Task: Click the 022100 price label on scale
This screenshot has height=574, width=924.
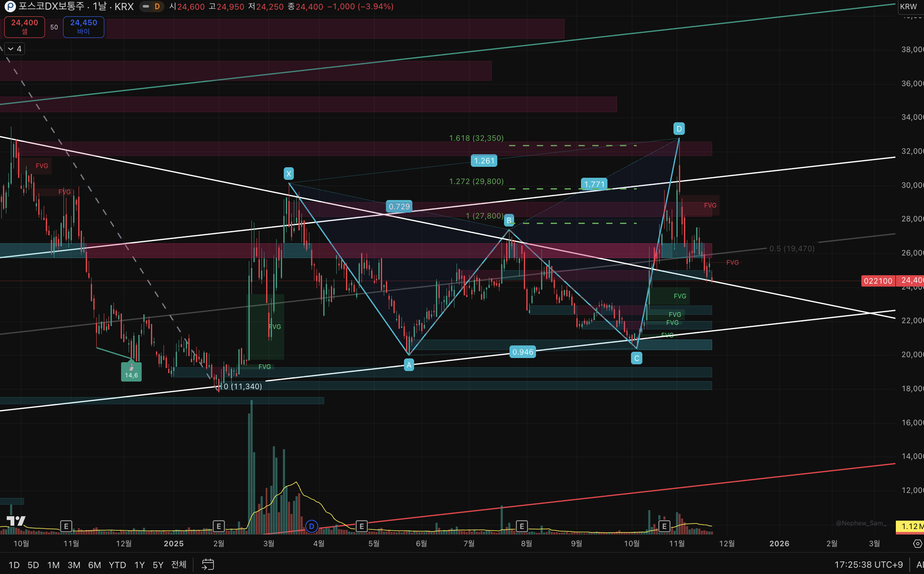Action: (x=878, y=281)
